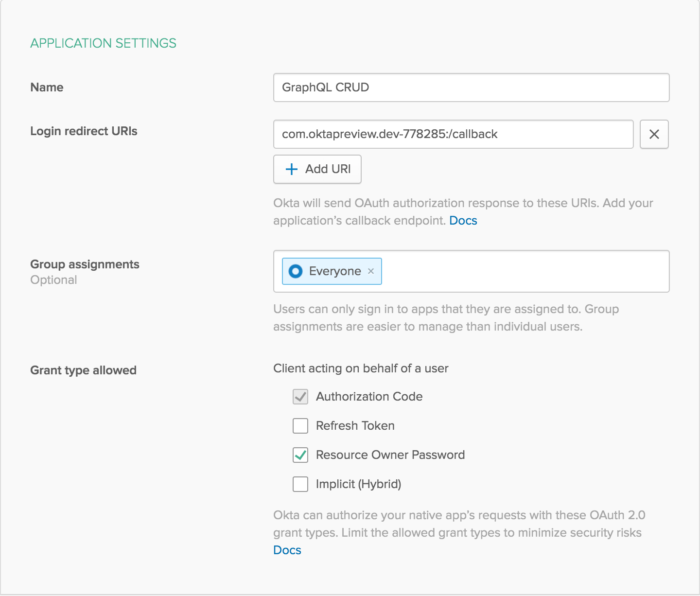Remove the Everyone group chip
The width and height of the screenshot is (700, 596).
pyautogui.click(x=371, y=271)
